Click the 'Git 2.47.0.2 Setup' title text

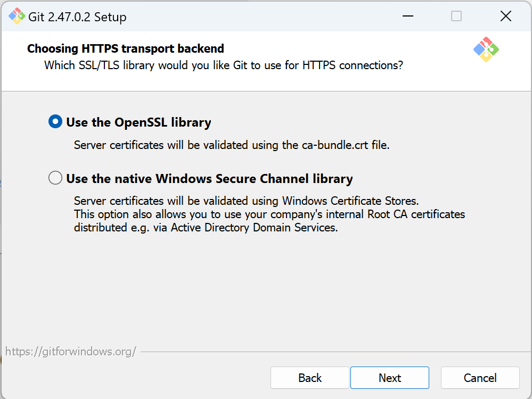click(77, 17)
